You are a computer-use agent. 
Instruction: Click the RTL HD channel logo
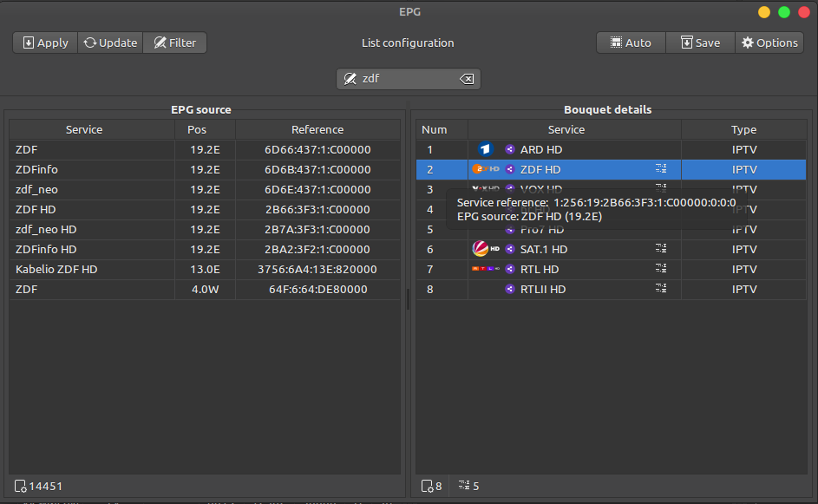pyautogui.click(x=485, y=270)
